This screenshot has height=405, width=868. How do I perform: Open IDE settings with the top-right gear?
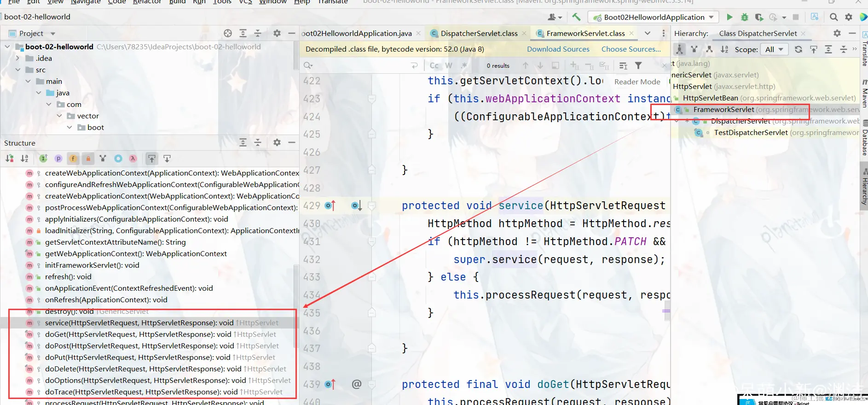click(849, 17)
